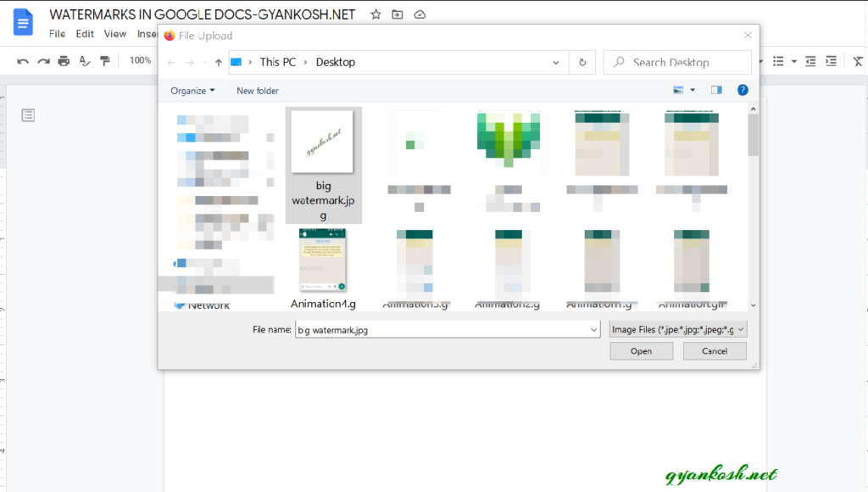Open the Image Files file type dropdown
The image size is (868, 492).
(x=676, y=329)
